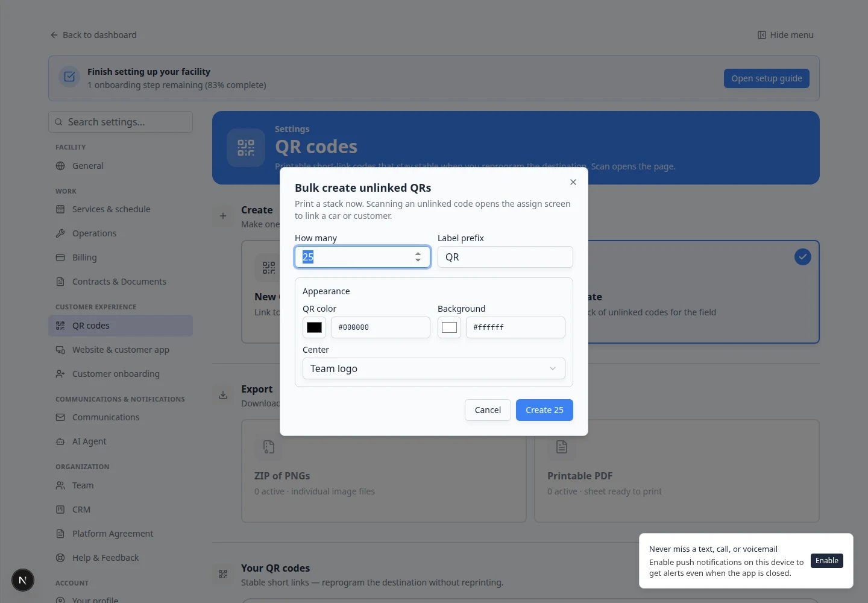Viewport: 868px width, 603px height.
Task: Select QR codes in sidebar
Action: [121, 326]
